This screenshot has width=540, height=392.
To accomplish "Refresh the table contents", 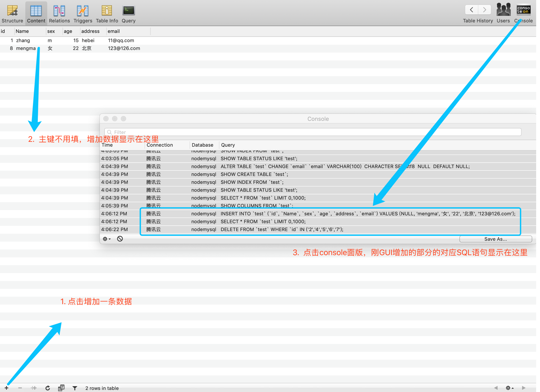I will point(47,388).
